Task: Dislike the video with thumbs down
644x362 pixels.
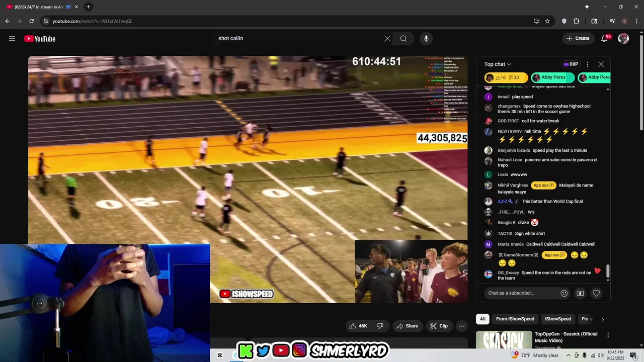Action: tap(380, 326)
